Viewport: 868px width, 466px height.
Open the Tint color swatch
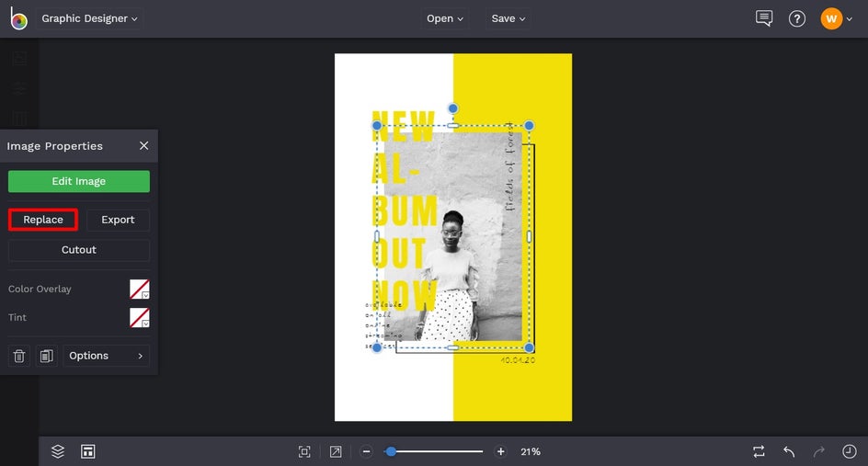[140, 318]
